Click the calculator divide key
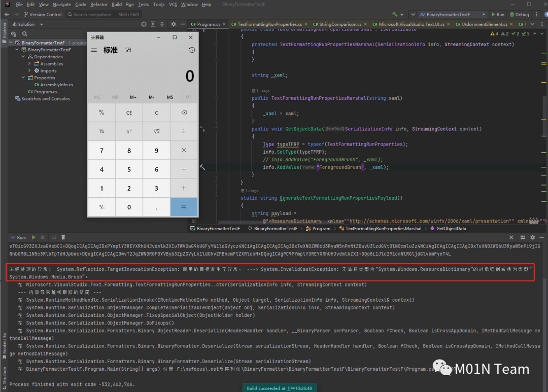 click(184, 131)
